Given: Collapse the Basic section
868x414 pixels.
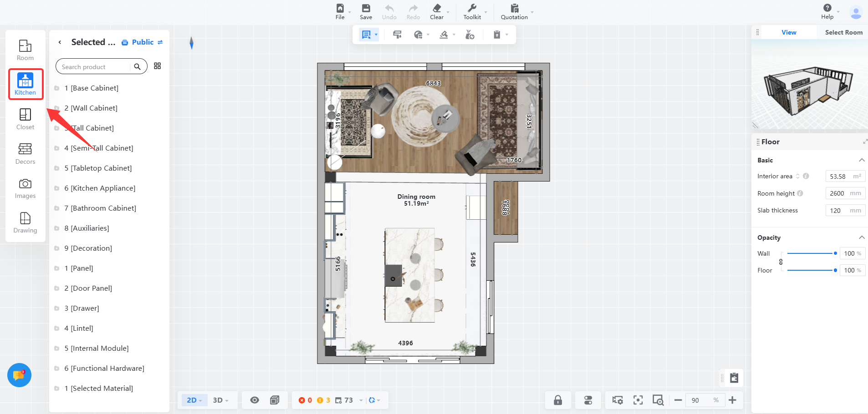Looking at the screenshot, I should pyautogui.click(x=861, y=160).
